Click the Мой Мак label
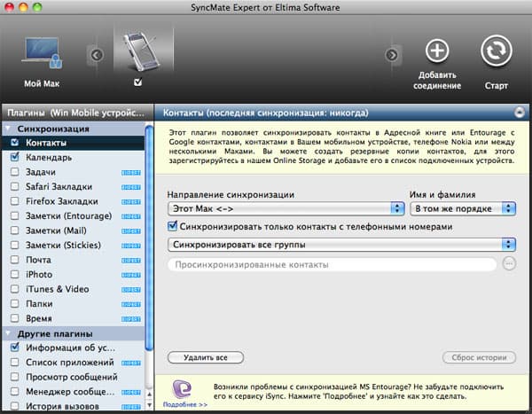 [x=42, y=83]
